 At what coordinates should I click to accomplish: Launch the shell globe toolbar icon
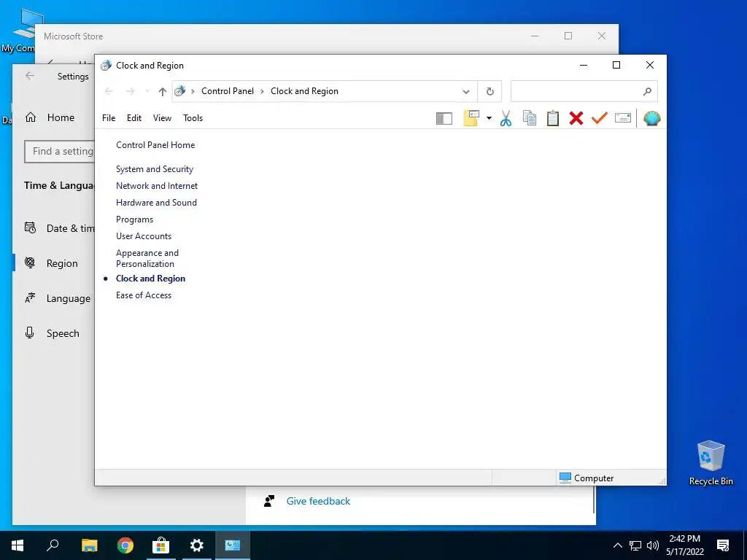pyautogui.click(x=651, y=118)
